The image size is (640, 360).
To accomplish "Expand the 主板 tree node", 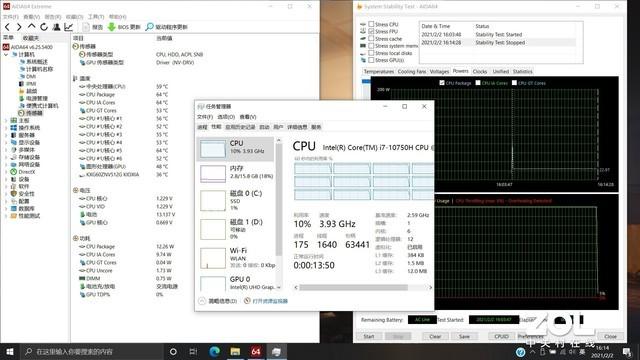I will coord(6,120).
